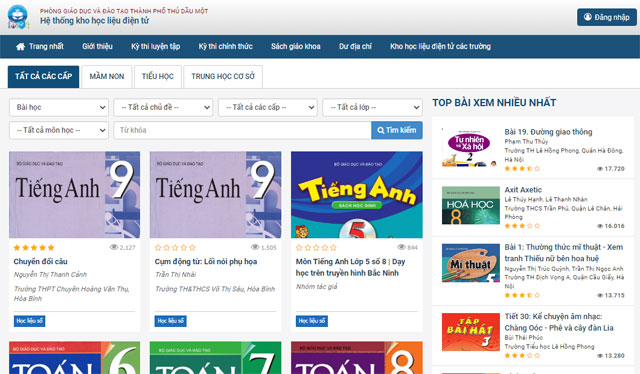
Task: Click the eye views icon showing 844
Action: point(402,247)
